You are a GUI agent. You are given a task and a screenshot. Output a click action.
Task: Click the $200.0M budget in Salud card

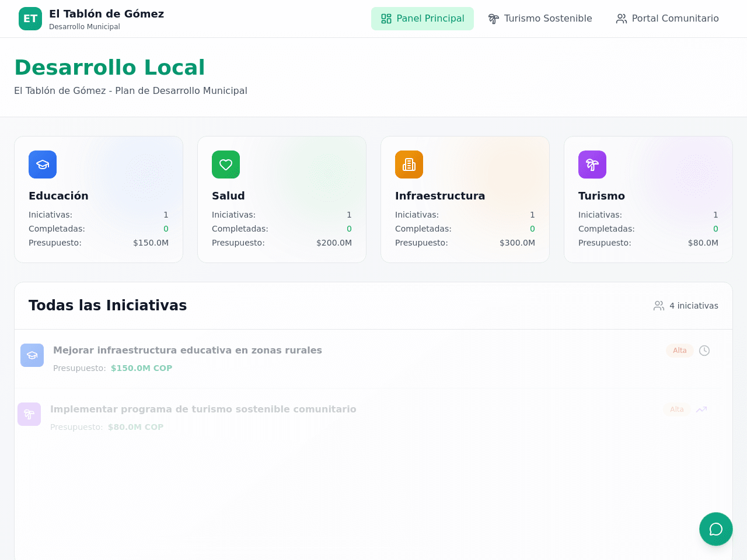click(x=334, y=243)
